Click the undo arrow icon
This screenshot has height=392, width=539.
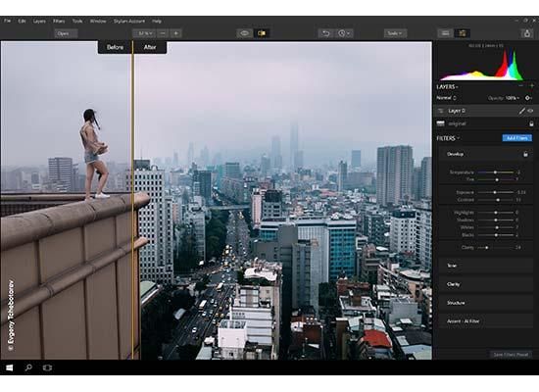click(326, 33)
